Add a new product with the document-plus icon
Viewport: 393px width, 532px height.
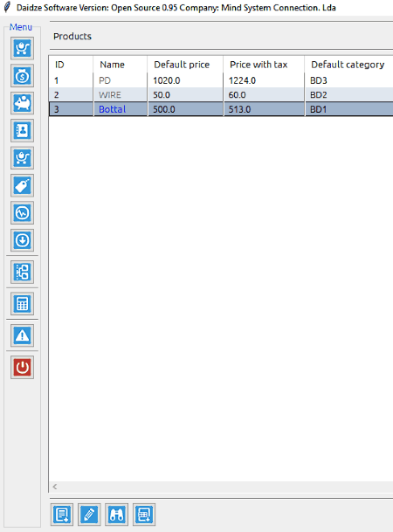point(62,515)
